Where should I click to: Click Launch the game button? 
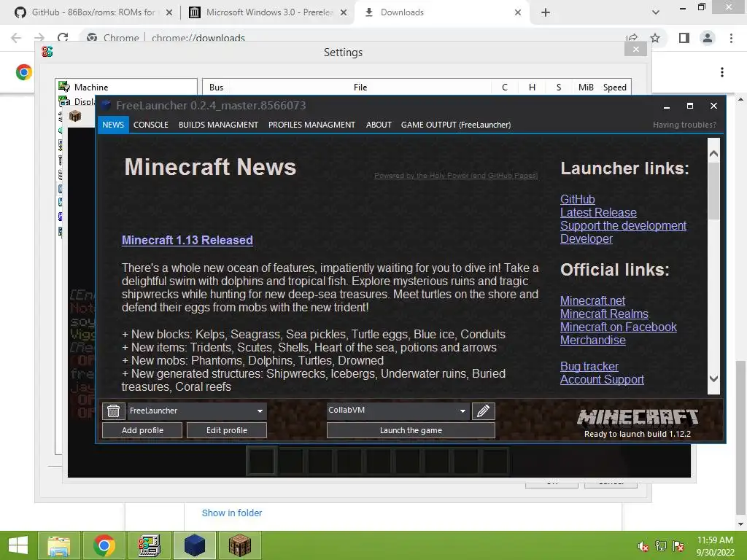(x=411, y=430)
